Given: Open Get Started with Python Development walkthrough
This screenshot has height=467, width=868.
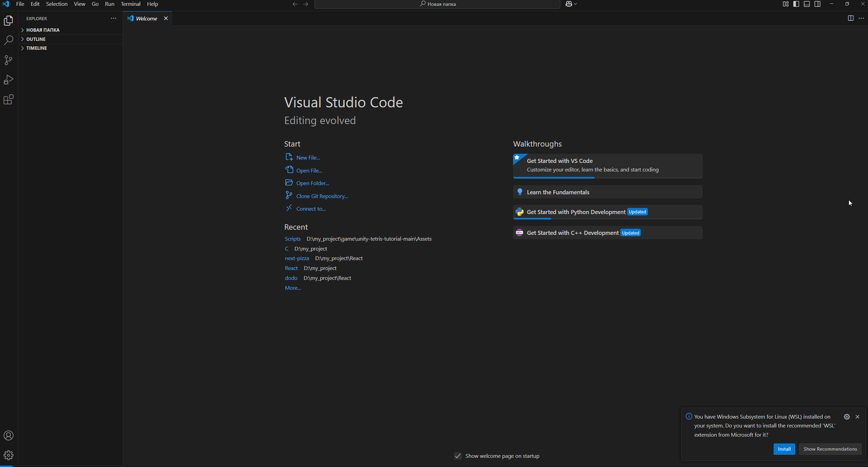Looking at the screenshot, I should [x=576, y=212].
